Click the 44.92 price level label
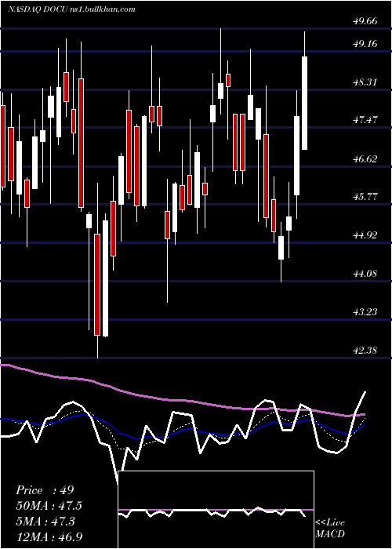392x549 pixels. (x=365, y=235)
